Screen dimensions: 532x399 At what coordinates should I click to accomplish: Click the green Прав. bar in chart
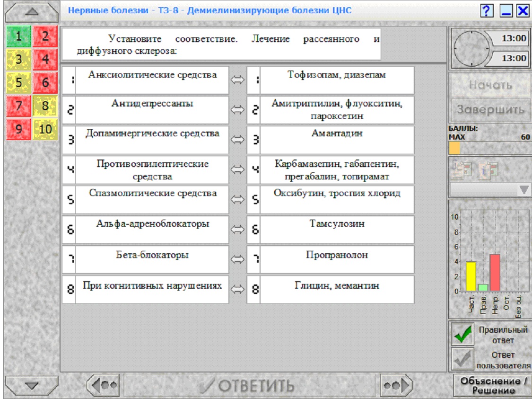[x=483, y=287]
